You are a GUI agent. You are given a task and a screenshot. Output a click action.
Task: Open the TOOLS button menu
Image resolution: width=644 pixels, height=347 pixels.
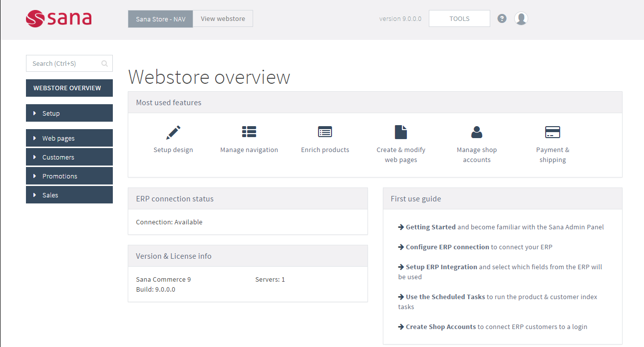[459, 19]
